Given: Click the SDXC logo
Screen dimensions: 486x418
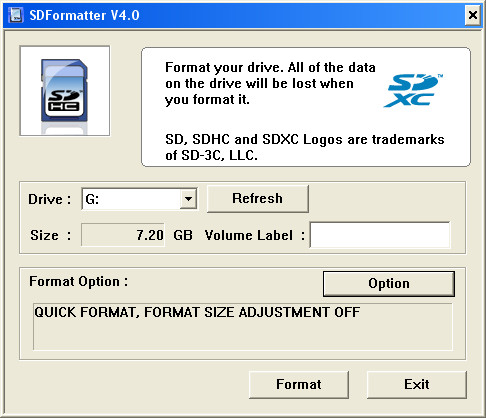Looking at the screenshot, I should click(414, 90).
